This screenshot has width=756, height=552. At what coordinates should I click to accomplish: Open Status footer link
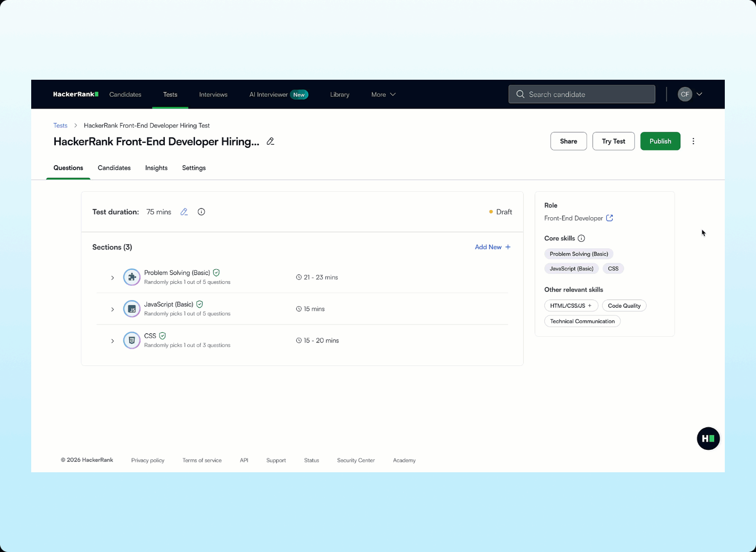click(x=312, y=461)
